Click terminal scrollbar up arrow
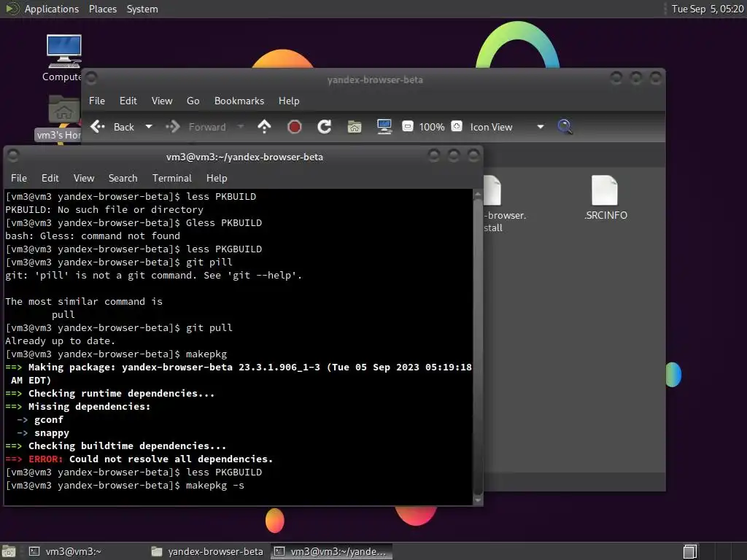Viewport: 747px width, 560px height. click(479, 194)
